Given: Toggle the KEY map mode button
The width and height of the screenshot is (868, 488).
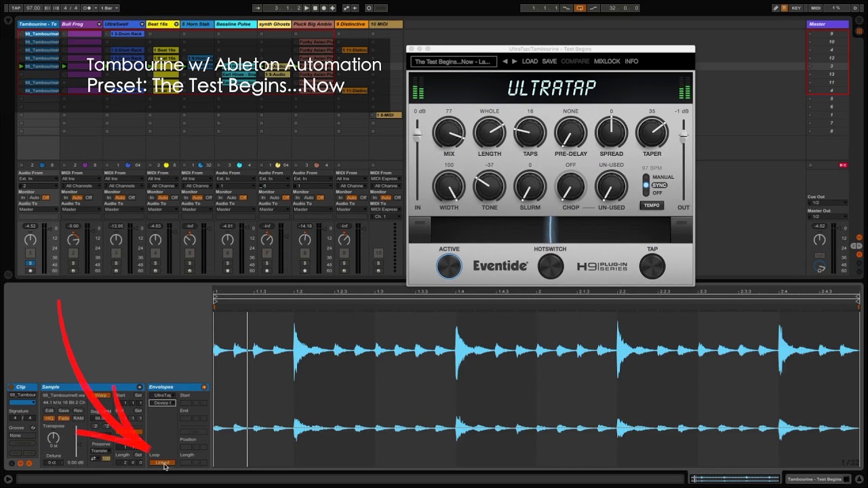Looking at the screenshot, I should (x=796, y=8).
